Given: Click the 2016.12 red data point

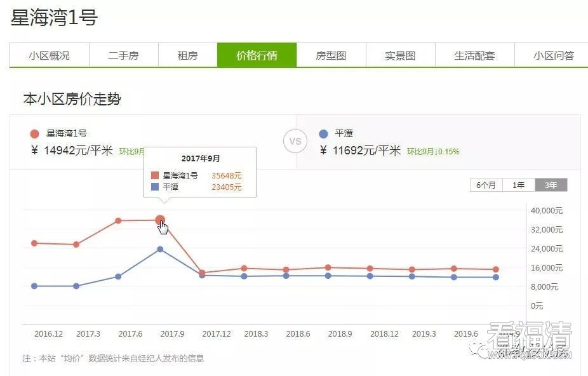Looking at the screenshot, I should [x=34, y=243].
